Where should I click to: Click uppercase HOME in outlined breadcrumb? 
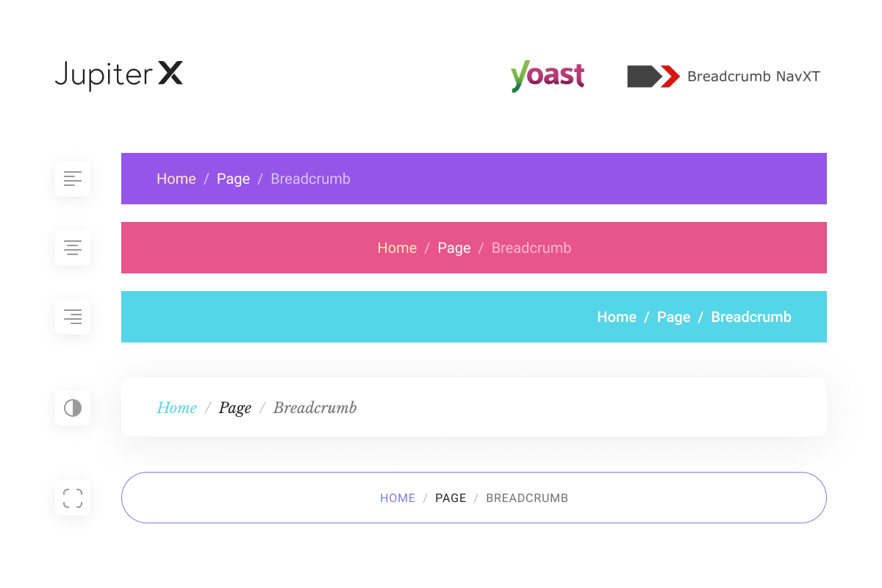[398, 498]
